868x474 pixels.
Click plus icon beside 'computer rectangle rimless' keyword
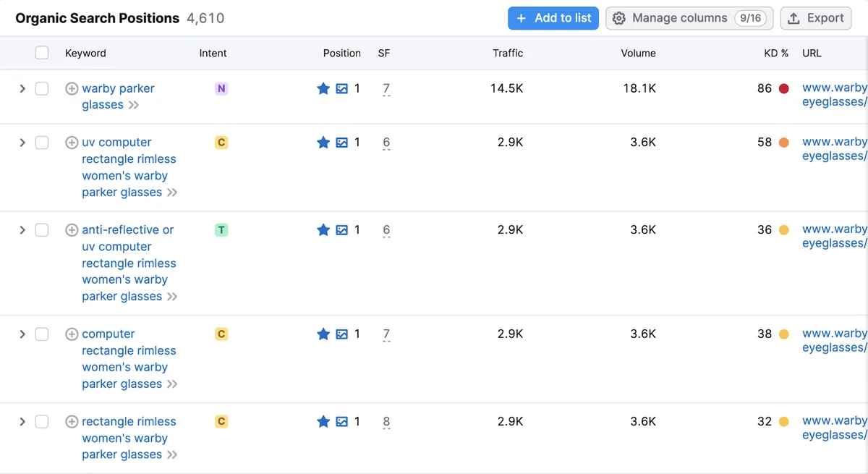(x=72, y=334)
